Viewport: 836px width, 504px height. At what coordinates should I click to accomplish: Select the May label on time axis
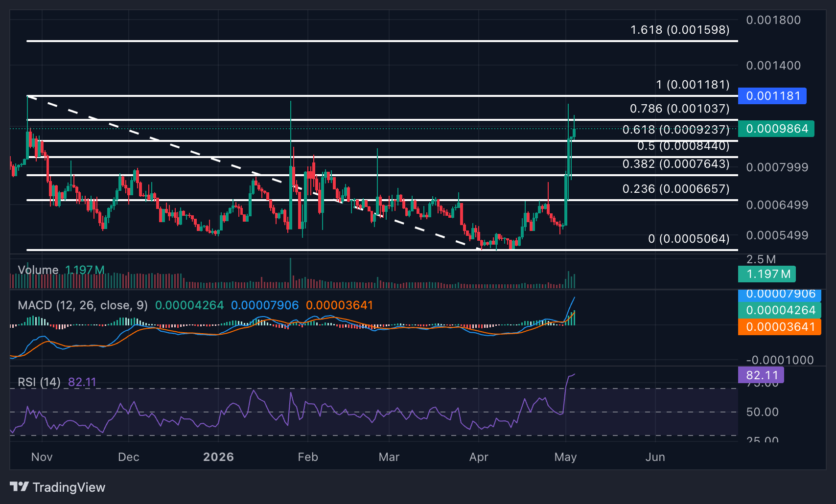tap(565, 457)
